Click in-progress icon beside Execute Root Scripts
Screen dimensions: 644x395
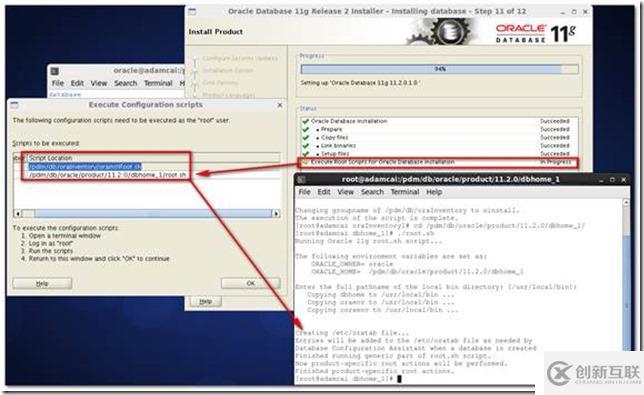[x=305, y=162]
